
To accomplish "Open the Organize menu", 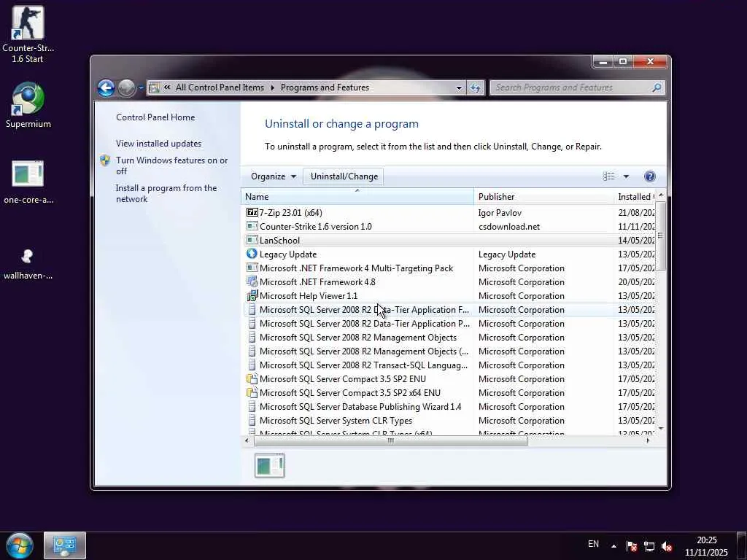I will pos(274,176).
